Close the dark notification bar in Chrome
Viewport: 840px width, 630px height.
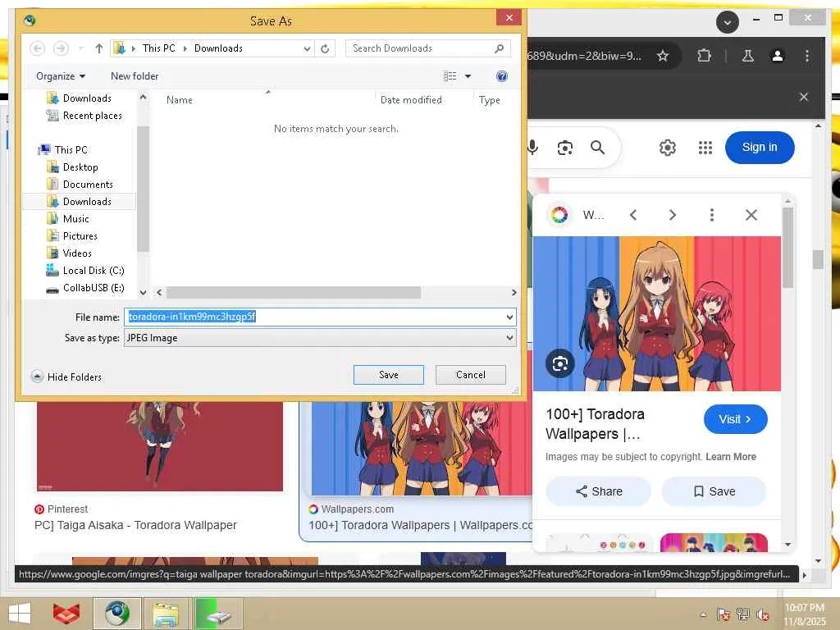coord(804,97)
